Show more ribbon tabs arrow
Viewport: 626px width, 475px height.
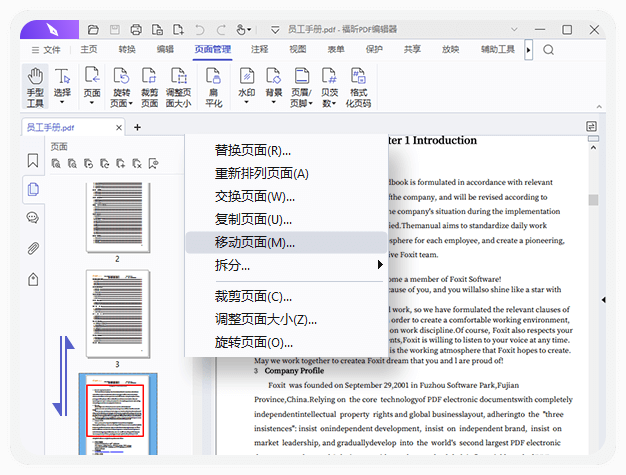529,50
